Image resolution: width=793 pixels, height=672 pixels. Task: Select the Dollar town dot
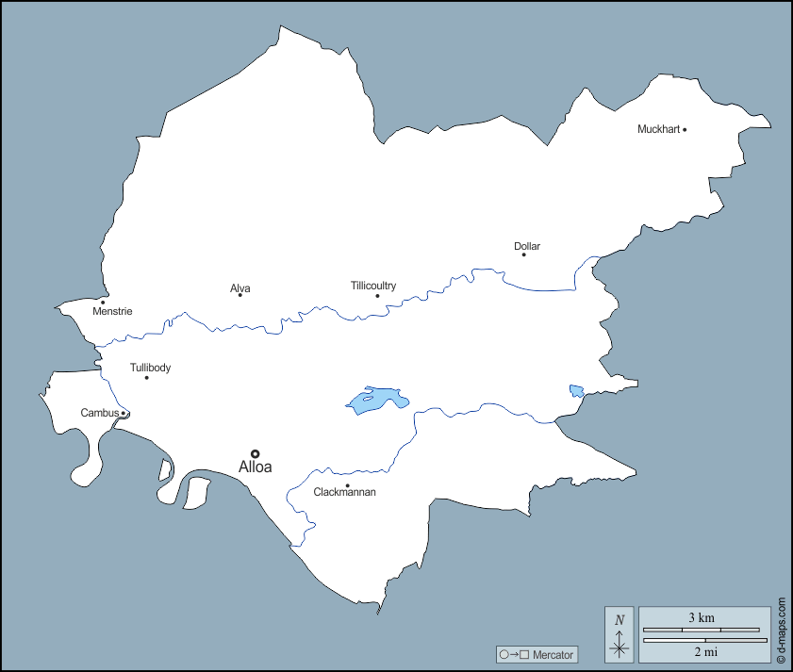click(x=524, y=254)
